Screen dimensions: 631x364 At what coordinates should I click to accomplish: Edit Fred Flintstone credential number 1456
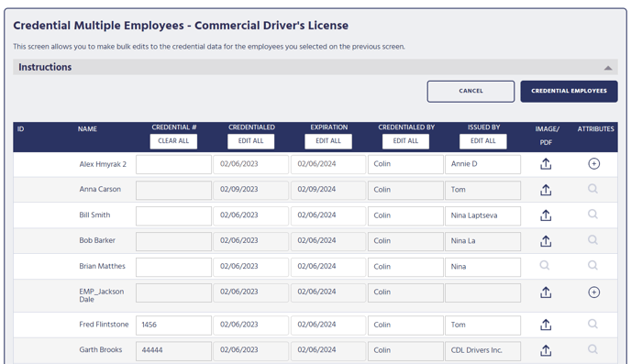173,325
